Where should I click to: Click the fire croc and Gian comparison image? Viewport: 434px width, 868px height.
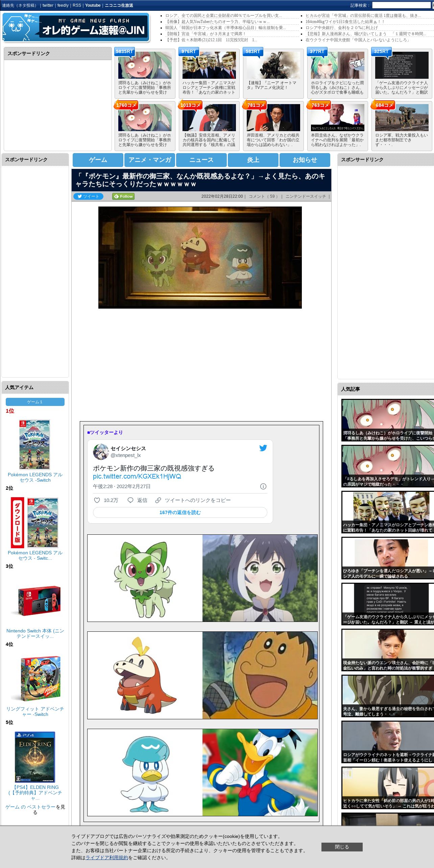[x=202, y=675]
